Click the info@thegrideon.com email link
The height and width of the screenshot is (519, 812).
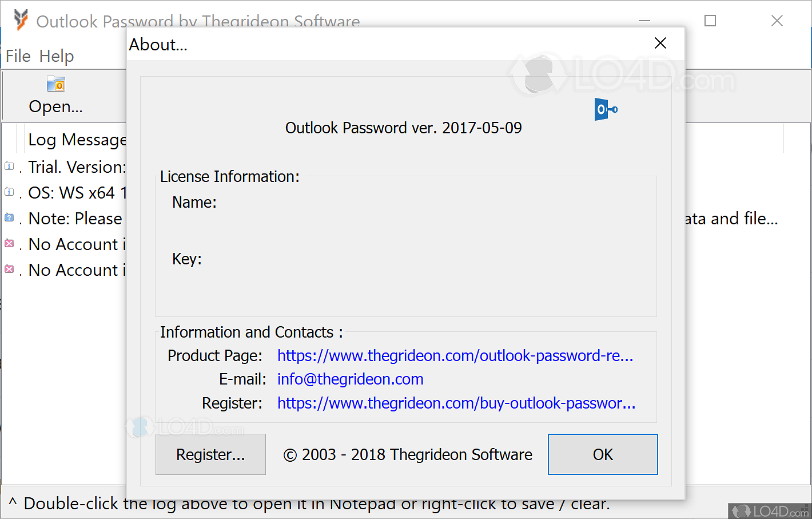pos(350,379)
